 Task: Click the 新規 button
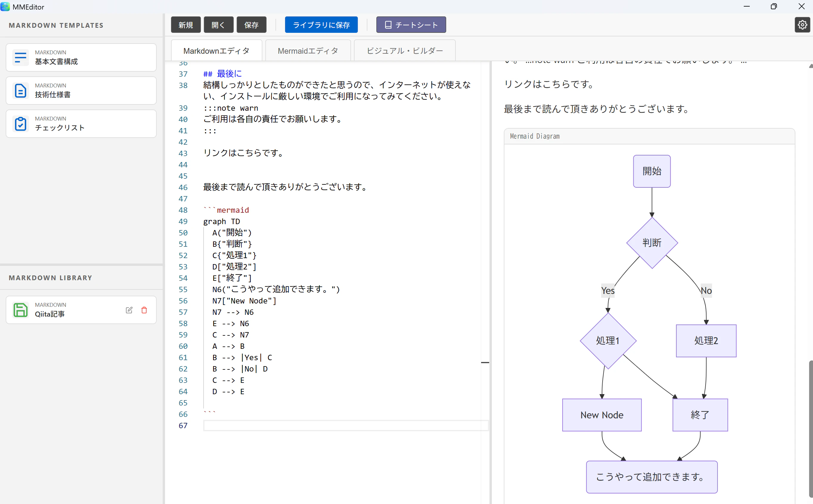[186, 25]
